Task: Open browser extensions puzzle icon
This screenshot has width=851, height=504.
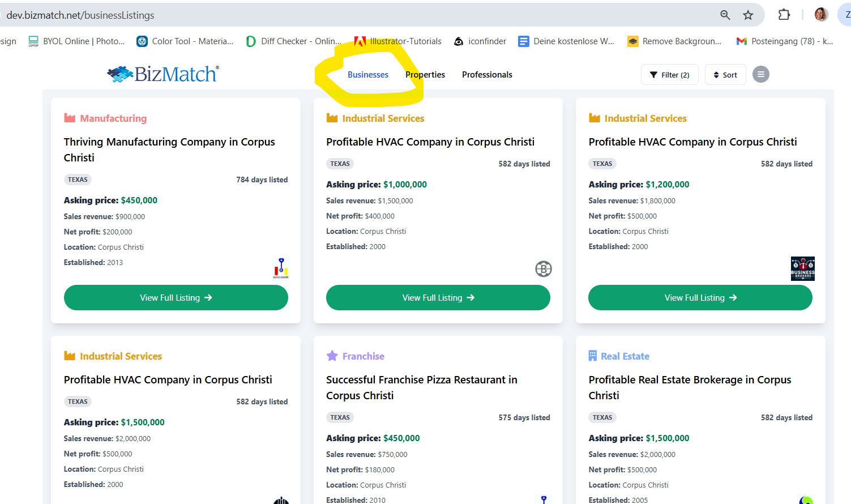Action: click(x=784, y=15)
